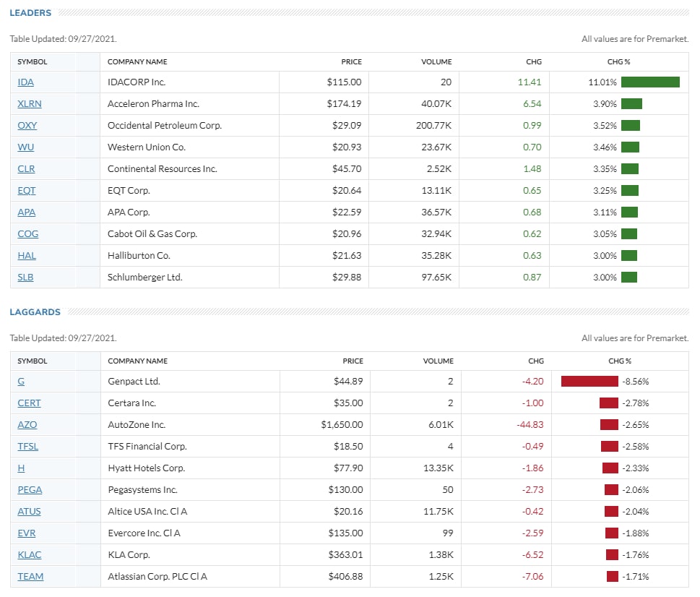
Task: Click the PRICE header in Leaders table
Action: [351, 61]
